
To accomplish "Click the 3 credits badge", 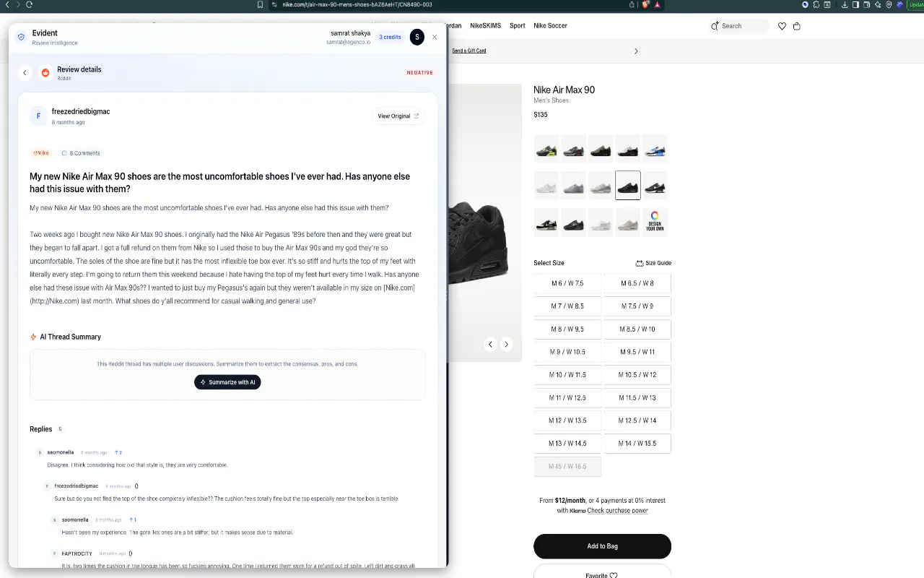I will click(390, 37).
